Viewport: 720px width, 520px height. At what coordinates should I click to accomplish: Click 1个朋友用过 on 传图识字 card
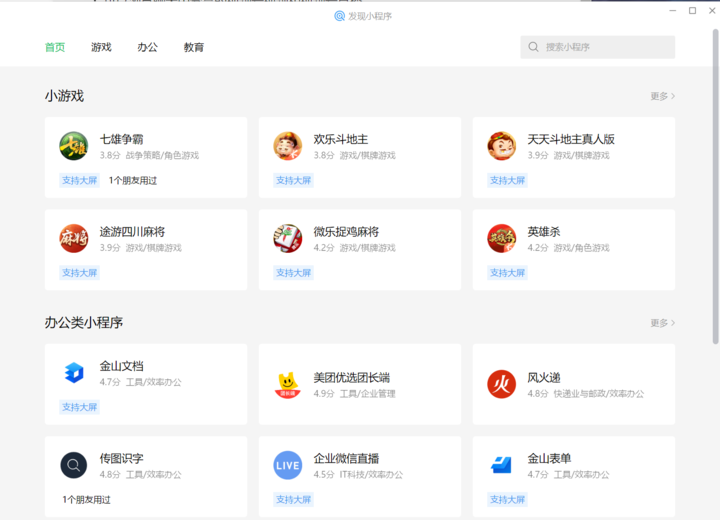[86, 500]
